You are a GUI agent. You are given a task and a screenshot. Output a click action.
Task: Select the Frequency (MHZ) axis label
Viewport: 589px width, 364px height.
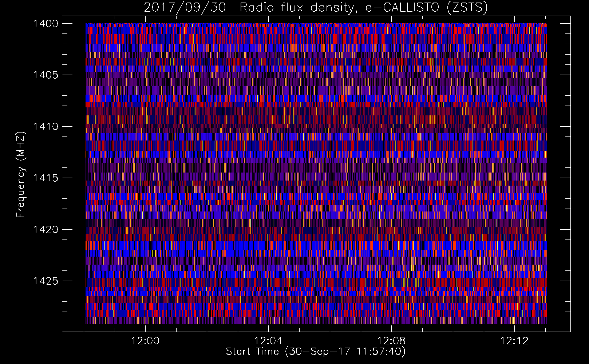tap(21, 175)
